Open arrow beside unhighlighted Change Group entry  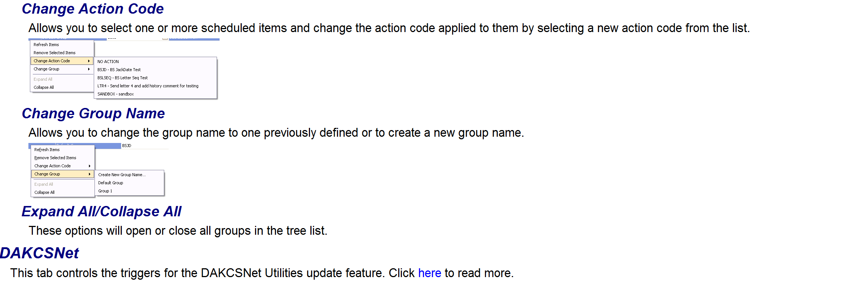(x=89, y=69)
